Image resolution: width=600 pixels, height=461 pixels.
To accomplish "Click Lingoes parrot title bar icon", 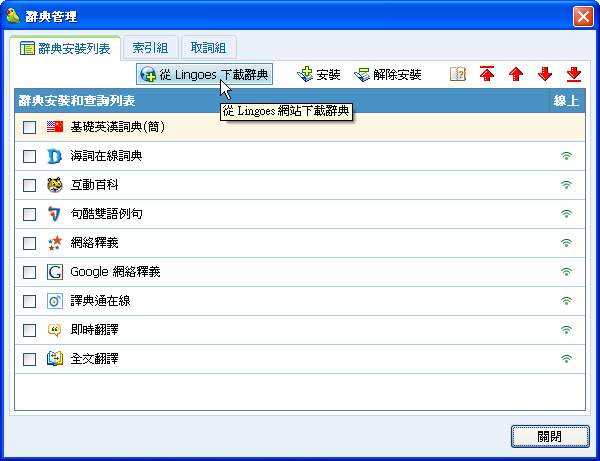I will 13,16.
